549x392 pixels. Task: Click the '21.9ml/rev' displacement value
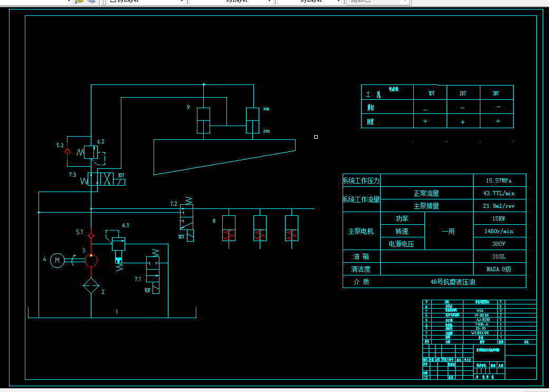(499, 206)
